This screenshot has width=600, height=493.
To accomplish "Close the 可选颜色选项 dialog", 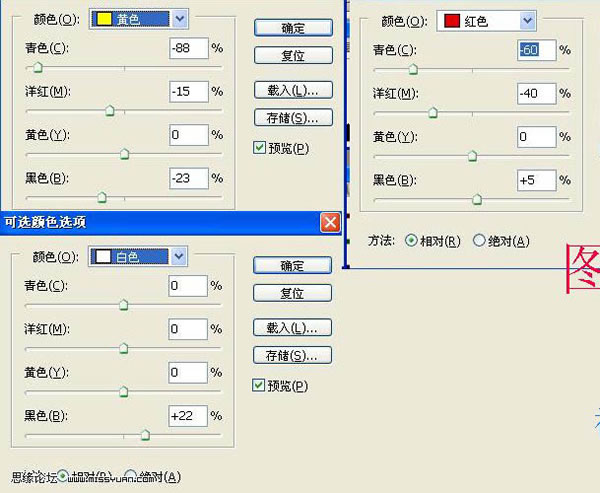I will [330, 223].
